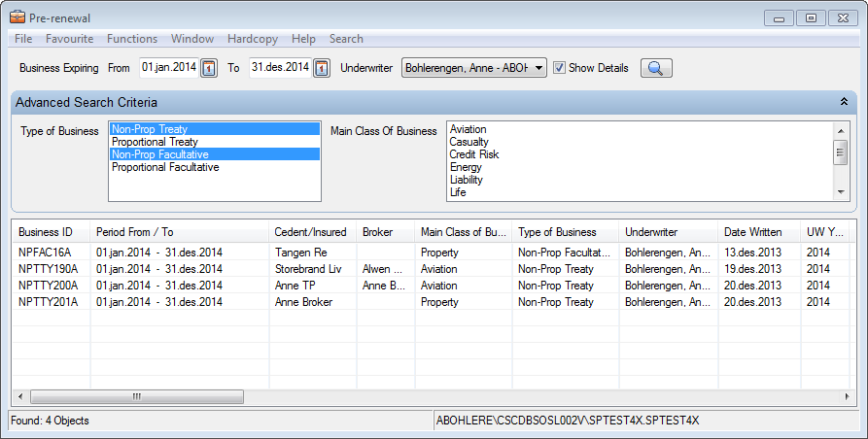Select row NPTTY190A
The image size is (868, 439).
point(432,269)
